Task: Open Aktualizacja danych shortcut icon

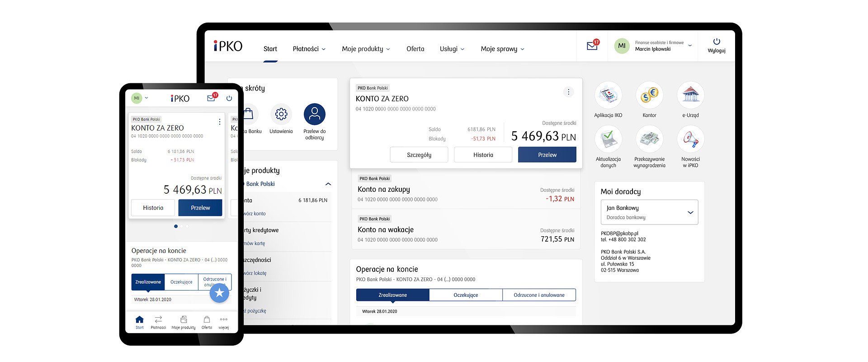Action: (x=608, y=139)
